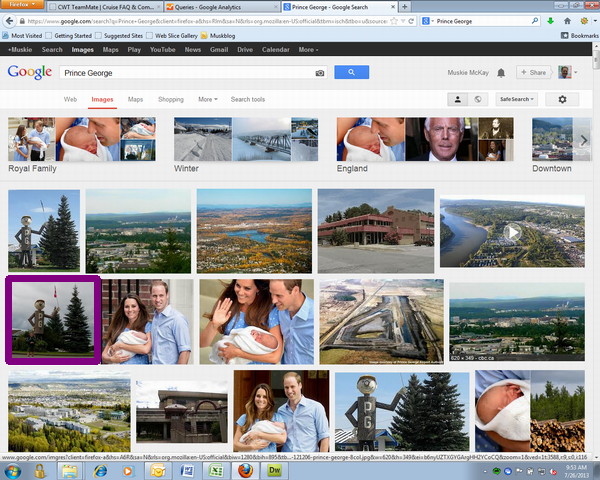600x480 pixels.
Task: Open the account profile photo menu
Action: [567, 72]
